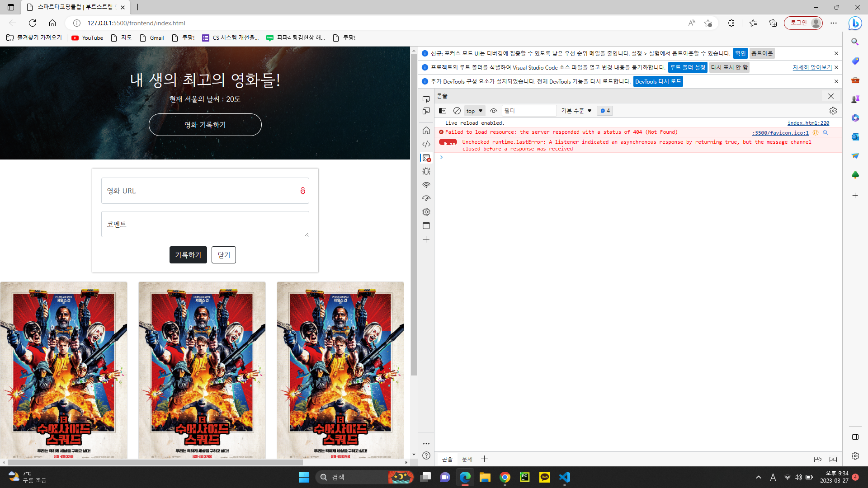Open Collections in Edge toolbar
This screenshot has width=868, height=488.
[773, 23]
